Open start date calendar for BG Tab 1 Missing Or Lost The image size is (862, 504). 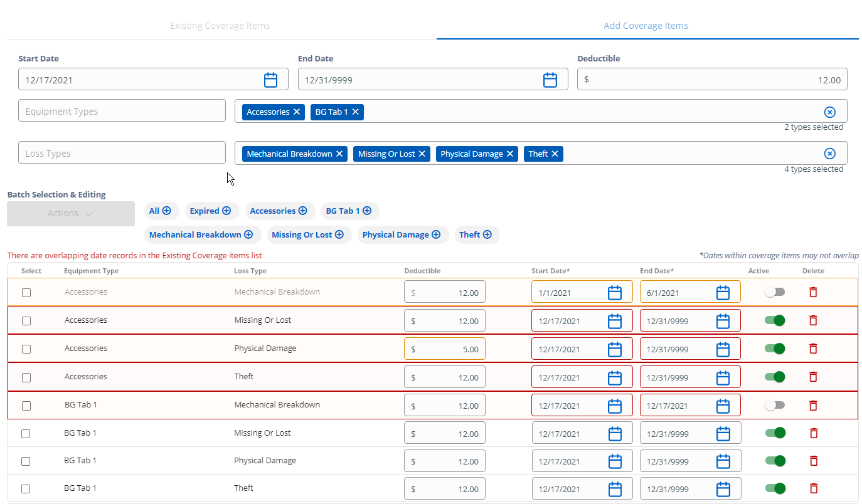click(x=615, y=434)
